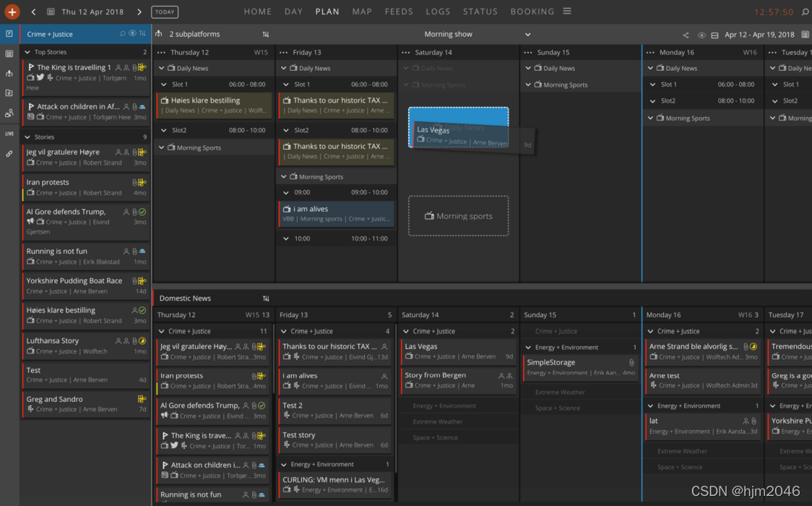
Task: Open Friday 13 options ellipsis in Morning show
Action: click(284, 52)
